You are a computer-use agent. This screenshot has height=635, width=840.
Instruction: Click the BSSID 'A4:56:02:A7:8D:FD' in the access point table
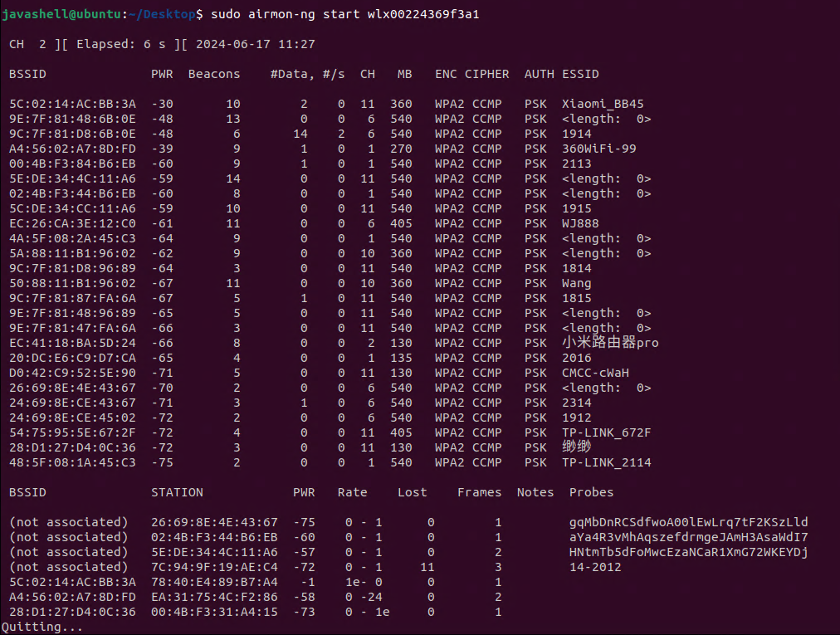(x=72, y=149)
